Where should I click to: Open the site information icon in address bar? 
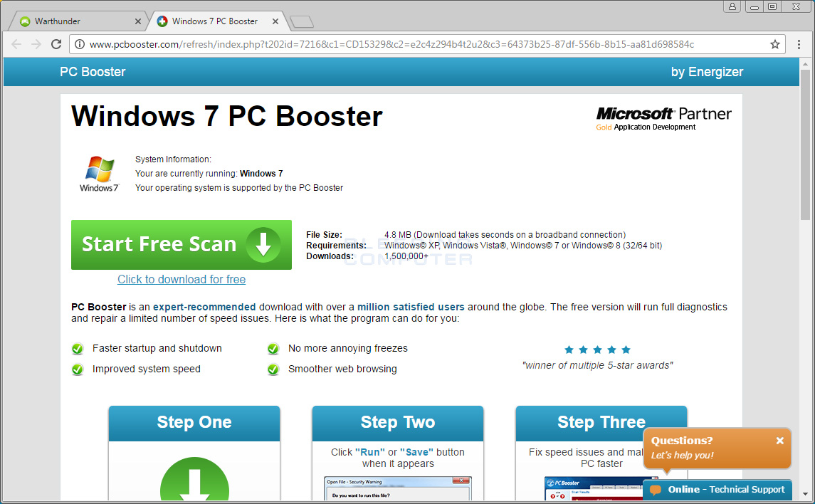coord(80,44)
